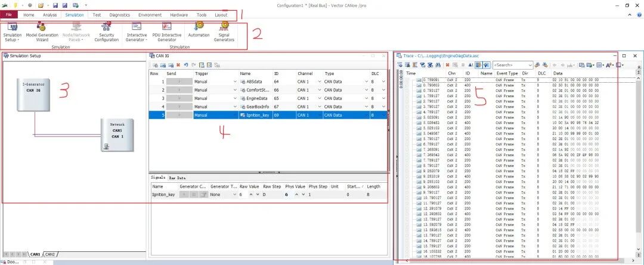
Task: Open the Diagnostics ribbon tab
Action: click(119, 14)
